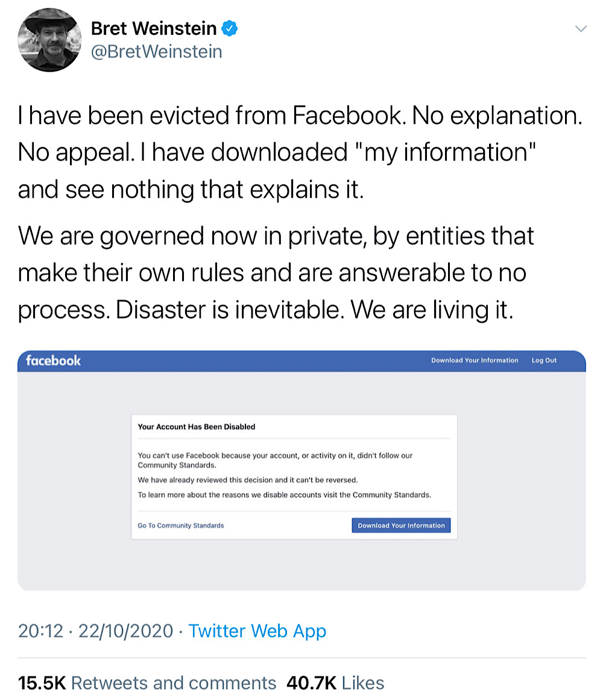Viewport: 603px width, 700px height.
Task: Open the embedded Facebook screenshot image
Action: point(301,470)
